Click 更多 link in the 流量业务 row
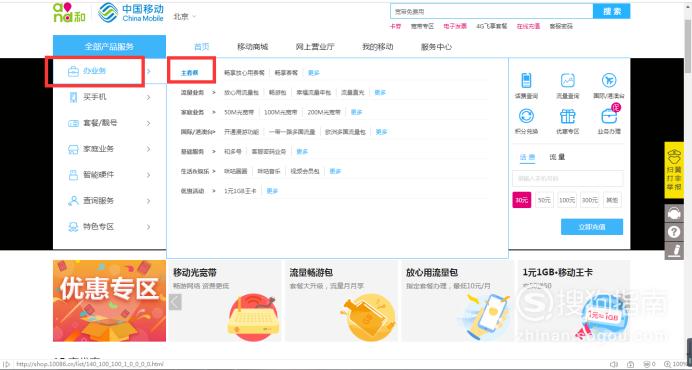Image resolution: width=692 pixels, height=370 pixels. pyautogui.click(x=380, y=93)
